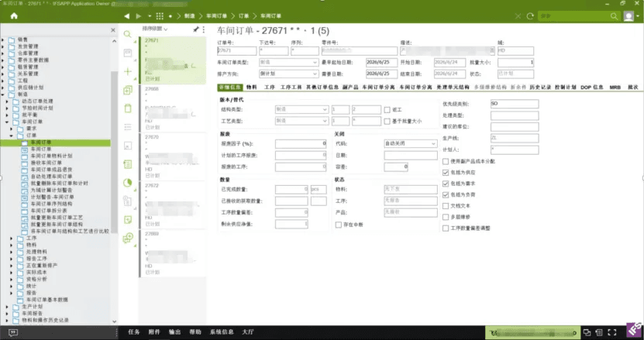
Task: Open the DOP 信息 tab
Action: click(592, 88)
